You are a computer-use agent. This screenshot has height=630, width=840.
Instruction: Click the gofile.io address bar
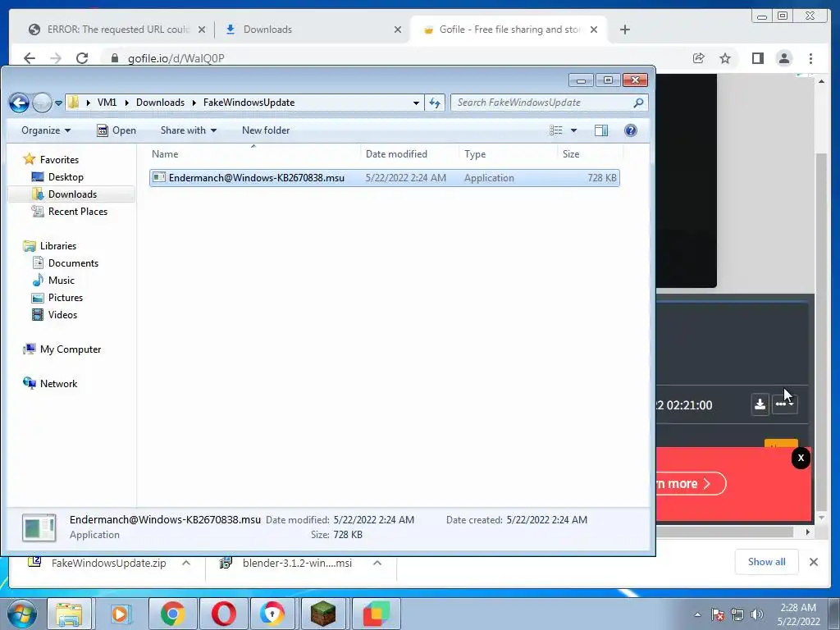click(396, 58)
